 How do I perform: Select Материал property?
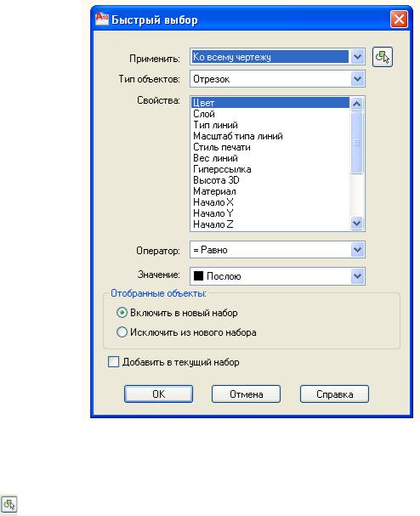270,191
